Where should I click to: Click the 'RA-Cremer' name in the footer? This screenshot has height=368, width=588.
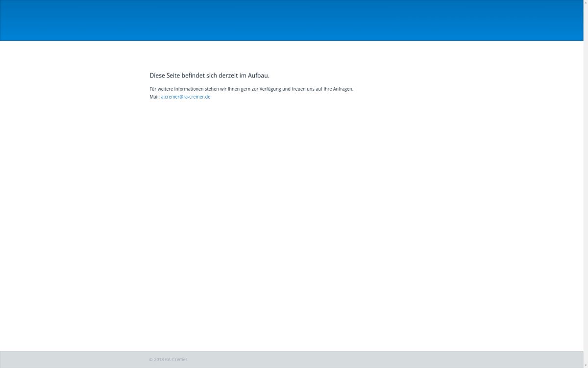point(176,360)
